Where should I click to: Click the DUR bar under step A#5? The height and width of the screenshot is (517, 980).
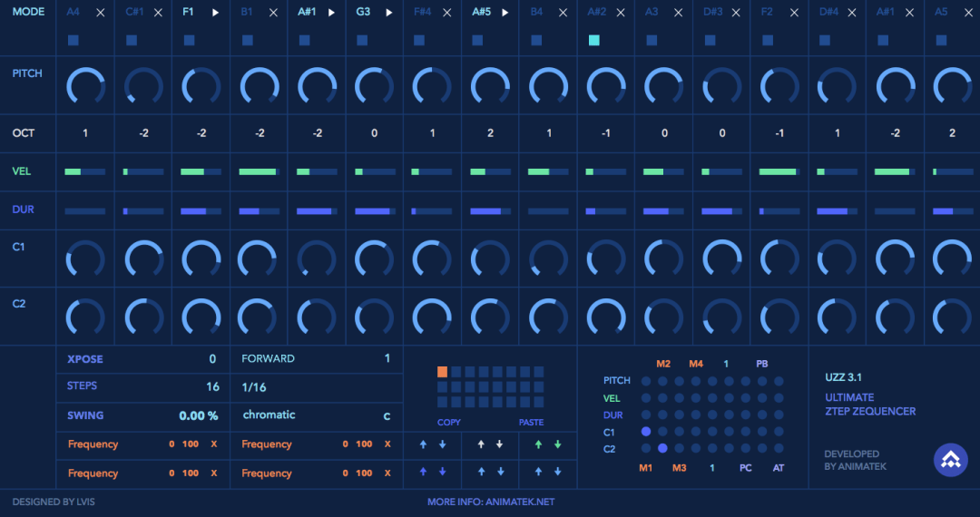(x=491, y=211)
